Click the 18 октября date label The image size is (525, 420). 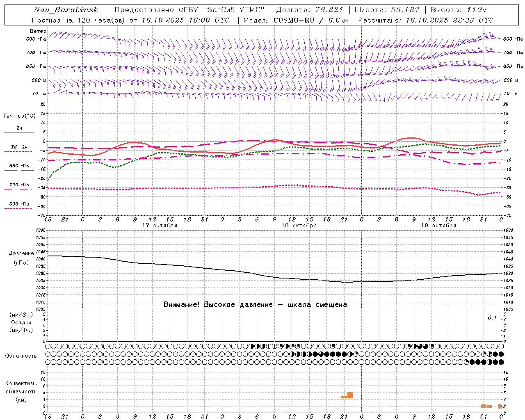point(299,226)
